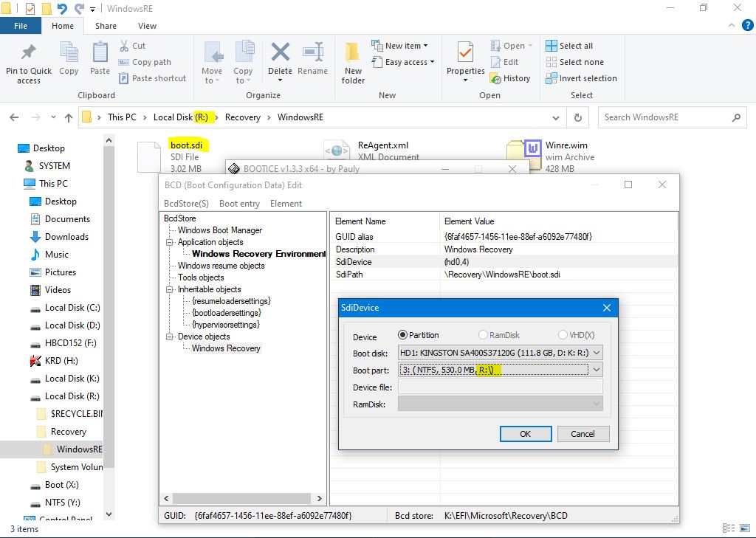Open the Boot disk dropdown
Viewport: 756px width, 538px height.
click(x=597, y=353)
